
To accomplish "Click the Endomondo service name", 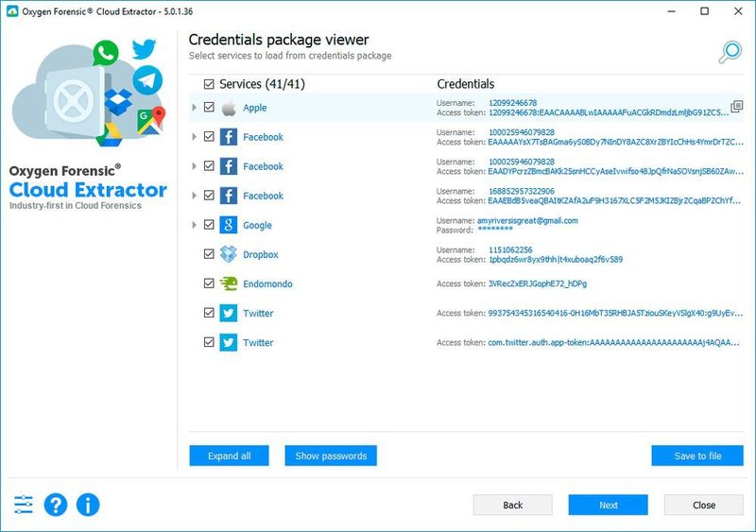I will click(267, 283).
